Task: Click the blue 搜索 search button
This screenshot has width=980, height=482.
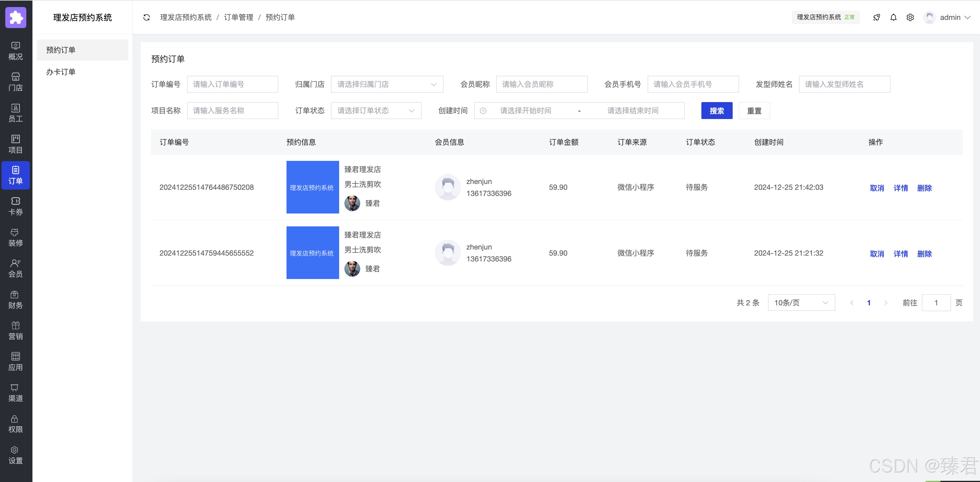Action: [x=717, y=111]
